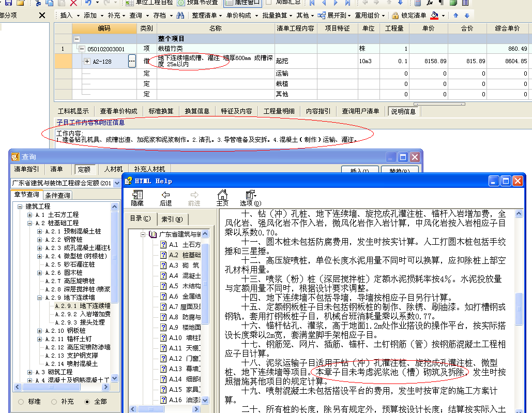This screenshot has width=532, height=413.
Task: Switch to the 工程量明细 tab
Action: coord(279,111)
